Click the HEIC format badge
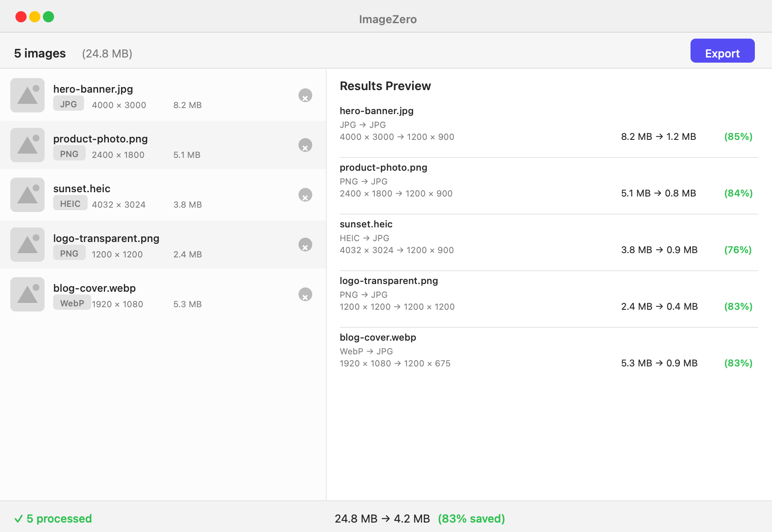 pyautogui.click(x=70, y=203)
